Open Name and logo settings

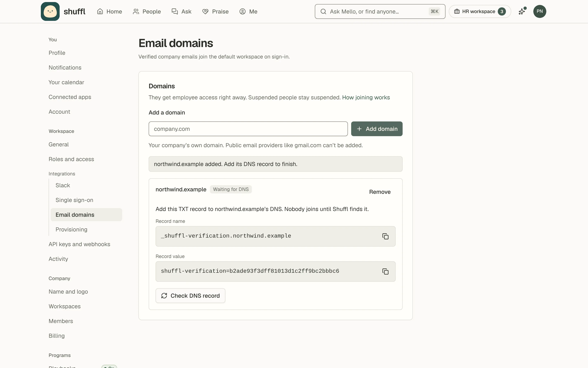68,292
